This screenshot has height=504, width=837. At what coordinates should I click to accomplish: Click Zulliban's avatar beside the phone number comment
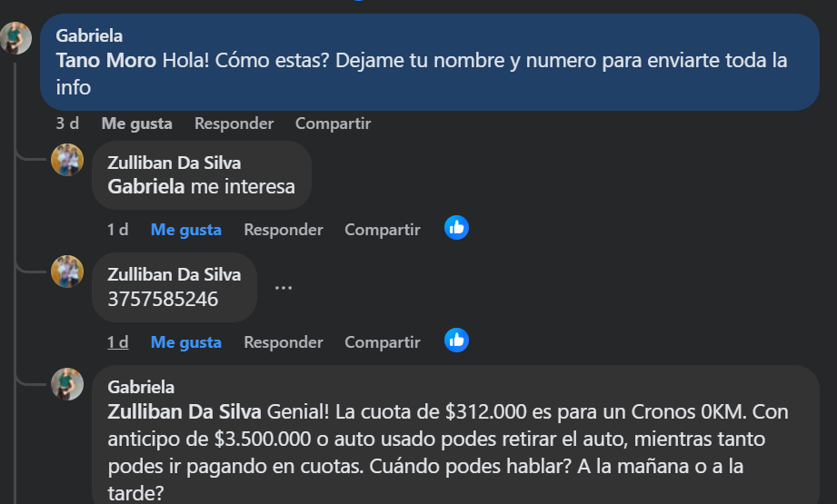coord(67,272)
